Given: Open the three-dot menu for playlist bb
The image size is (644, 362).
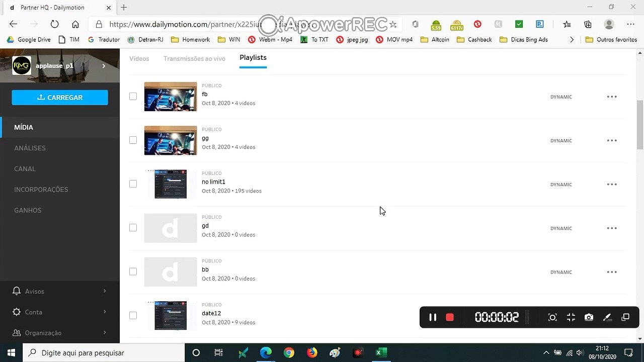Looking at the screenshot, I should [612, 272].
